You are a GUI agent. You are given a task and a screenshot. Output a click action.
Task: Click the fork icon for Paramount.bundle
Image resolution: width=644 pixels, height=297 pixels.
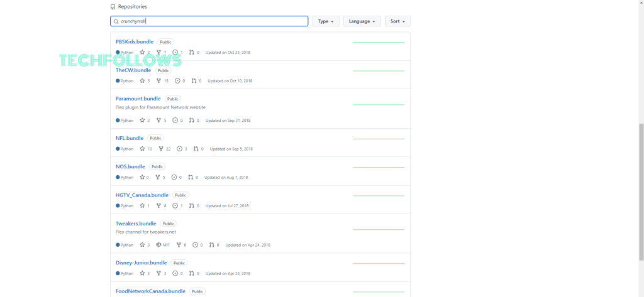[x=158, y=120]
